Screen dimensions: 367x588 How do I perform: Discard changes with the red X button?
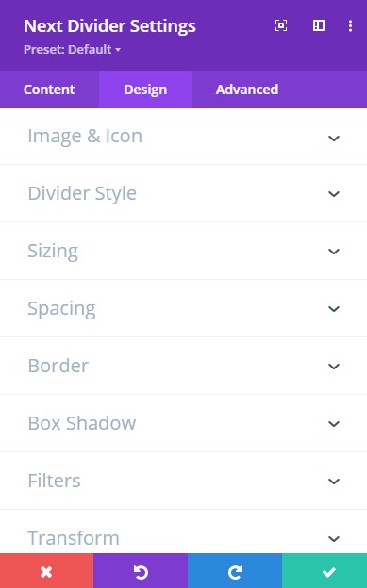pyautogui.click(x=46, y=571)
